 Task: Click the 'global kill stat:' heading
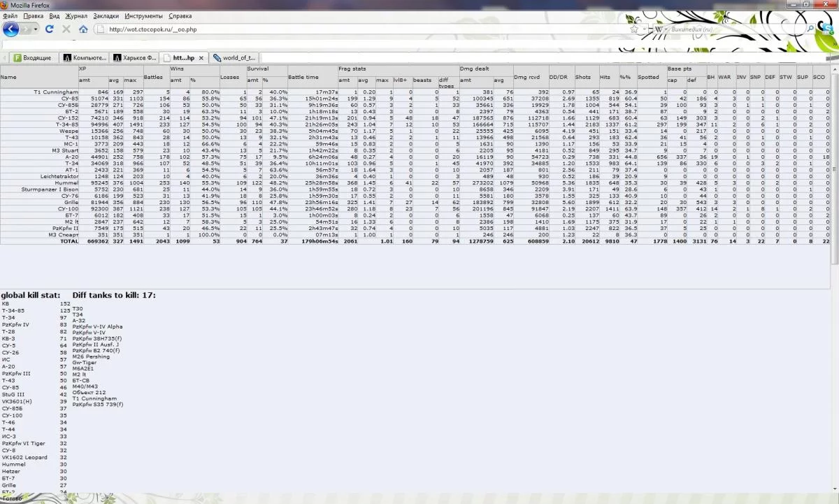pyautogui.click(x=31, y=295)
